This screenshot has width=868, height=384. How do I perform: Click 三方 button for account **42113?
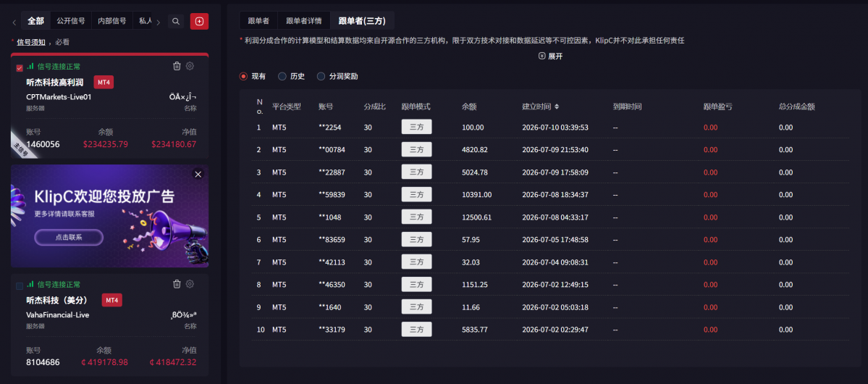pos(416,262)
